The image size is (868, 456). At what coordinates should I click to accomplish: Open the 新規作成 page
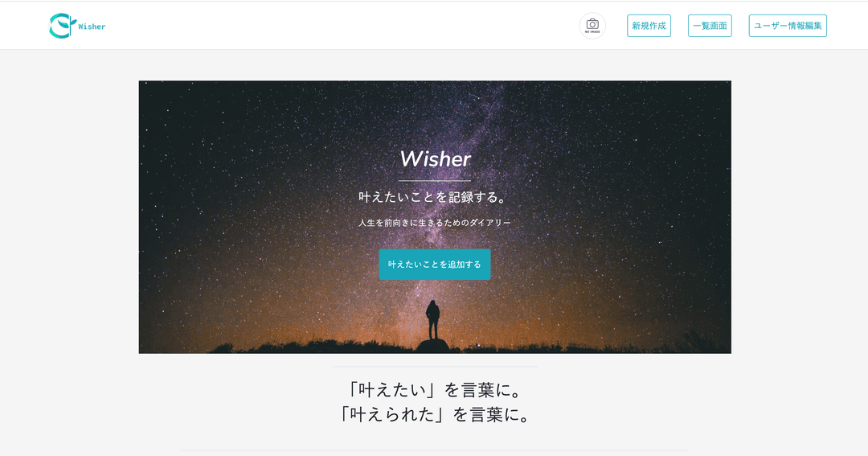(x=649, y=26)
